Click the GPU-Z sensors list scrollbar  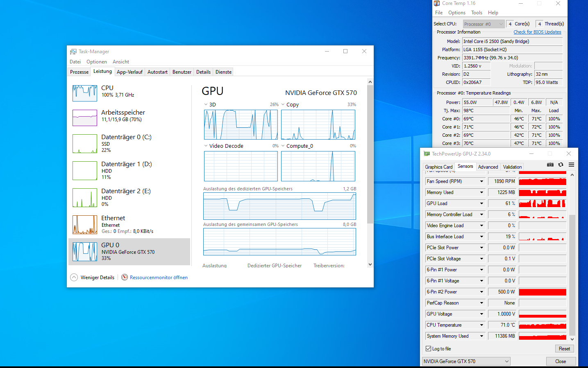tap(572, 274)
